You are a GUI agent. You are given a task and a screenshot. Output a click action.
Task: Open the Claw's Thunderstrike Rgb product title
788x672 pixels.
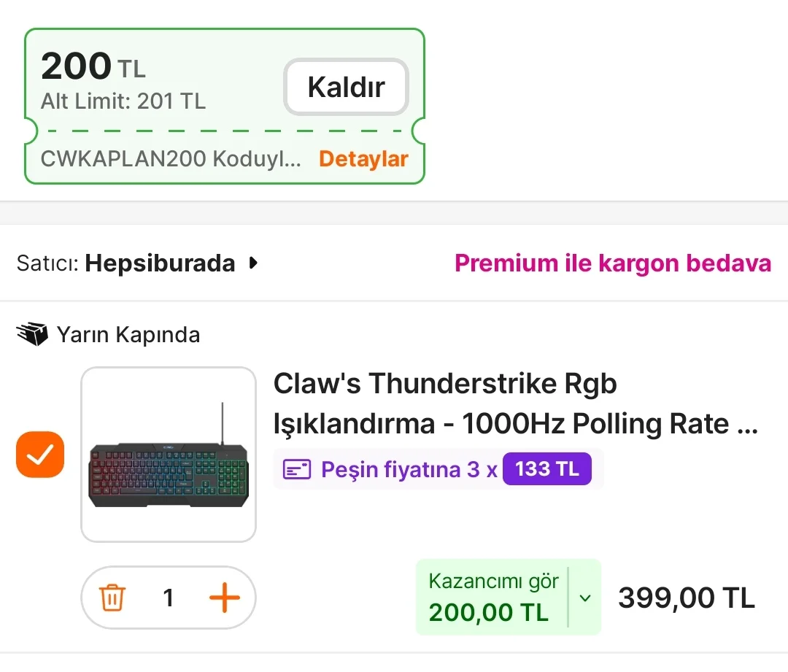click(516, 403)
